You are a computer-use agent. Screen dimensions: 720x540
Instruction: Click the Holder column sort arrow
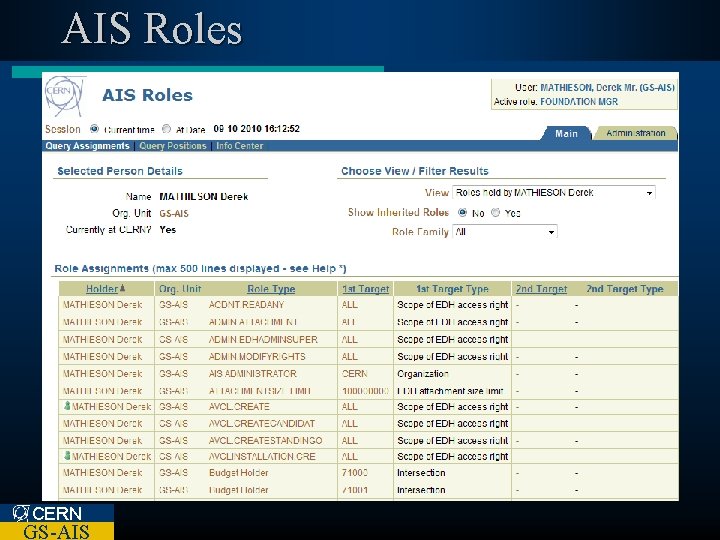pyautogui.click(x=123, y=288)
